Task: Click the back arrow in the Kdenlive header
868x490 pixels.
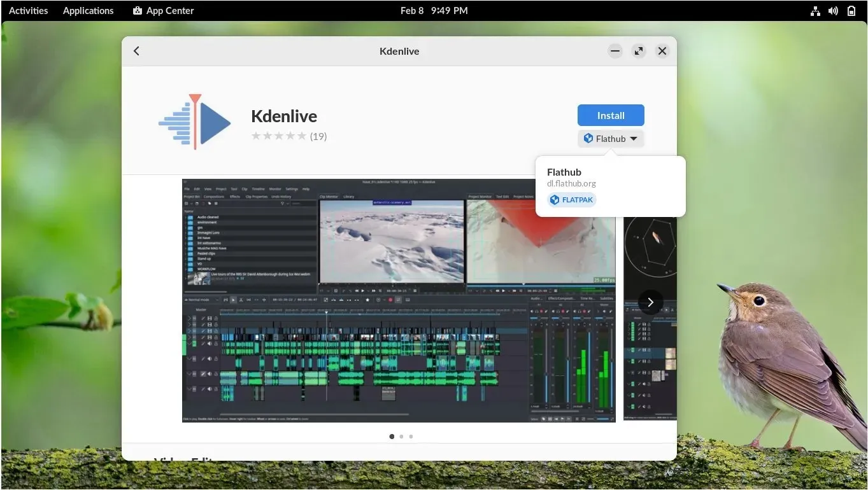Action: click(x=136, y=51)
